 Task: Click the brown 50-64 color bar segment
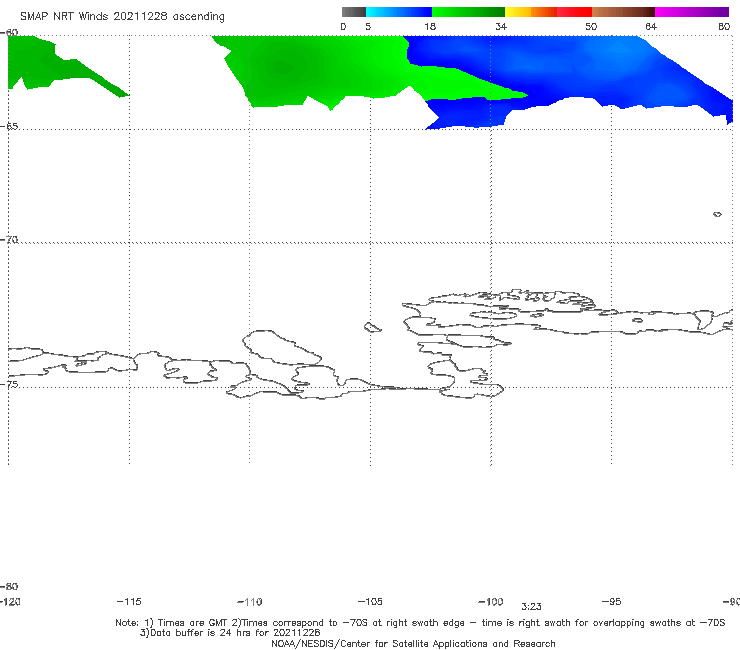pyautogui.click(x=623, y=12)
